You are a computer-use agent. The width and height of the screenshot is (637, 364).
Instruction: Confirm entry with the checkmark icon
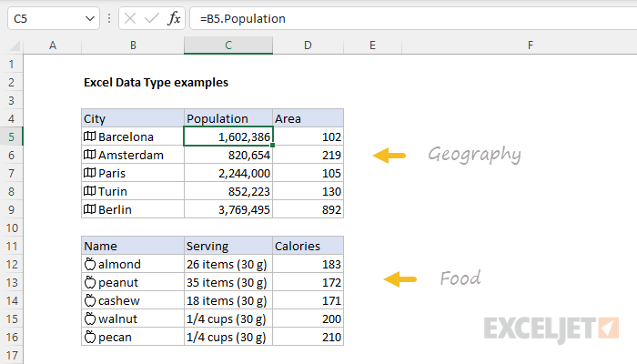[x=152, y=19]
